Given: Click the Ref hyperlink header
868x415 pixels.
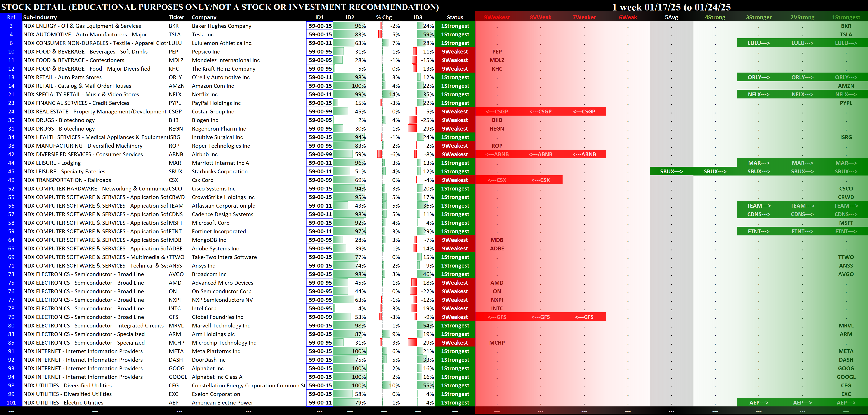Looking at the screenshot, I should tap(11, 17).
